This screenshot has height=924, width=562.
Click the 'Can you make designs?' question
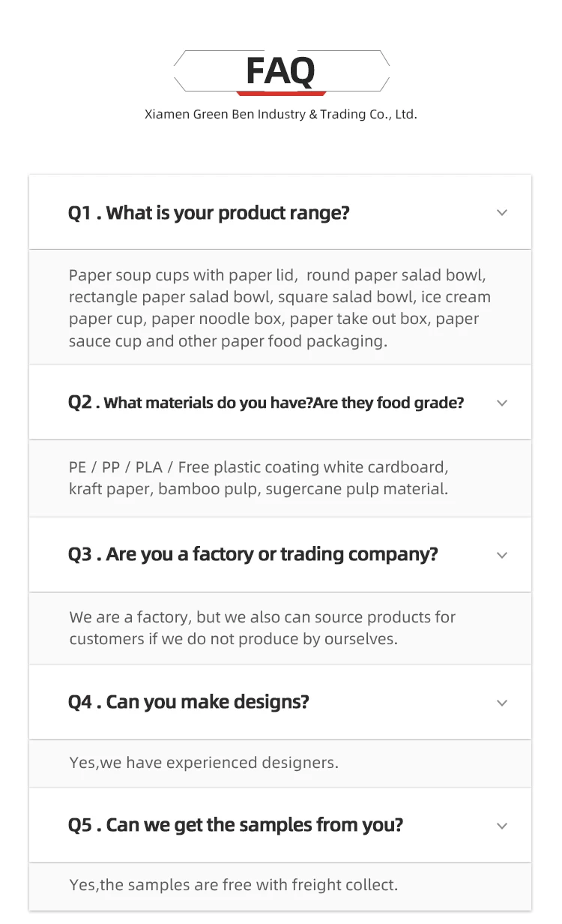[x=188, y=703]
